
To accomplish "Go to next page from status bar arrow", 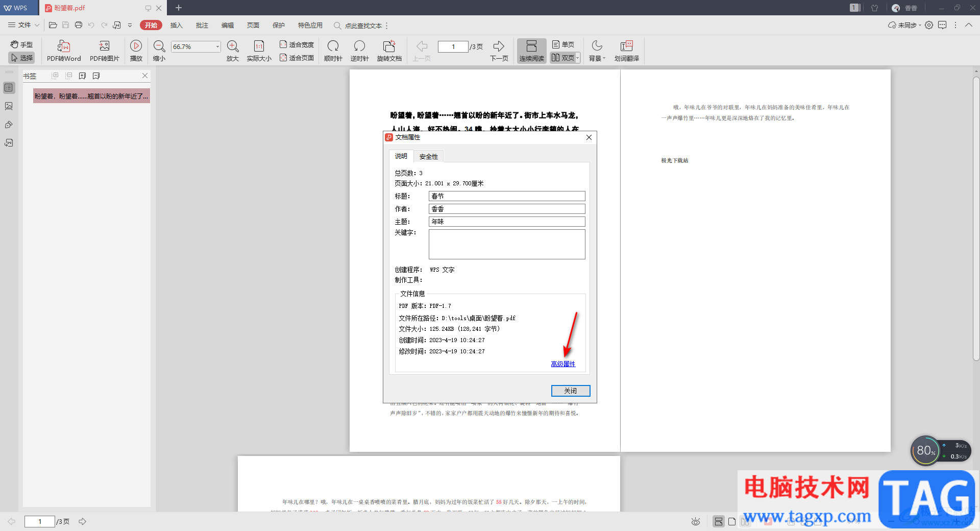I will pyautogui.click(x=82, y=521).
